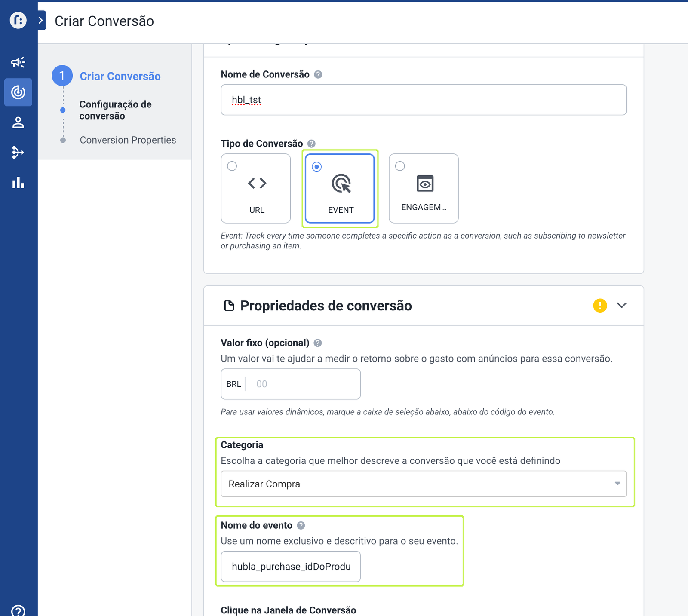688x616 pixels.
Task: Jump to Configuração de conversão step
Action: pyautogui.click(x=115, y=110)
